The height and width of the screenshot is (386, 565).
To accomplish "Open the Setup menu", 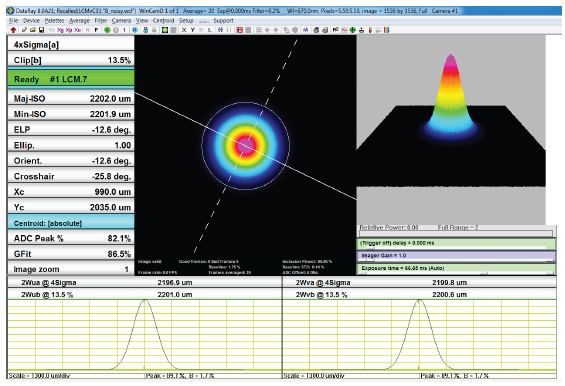I will [186, 21].
